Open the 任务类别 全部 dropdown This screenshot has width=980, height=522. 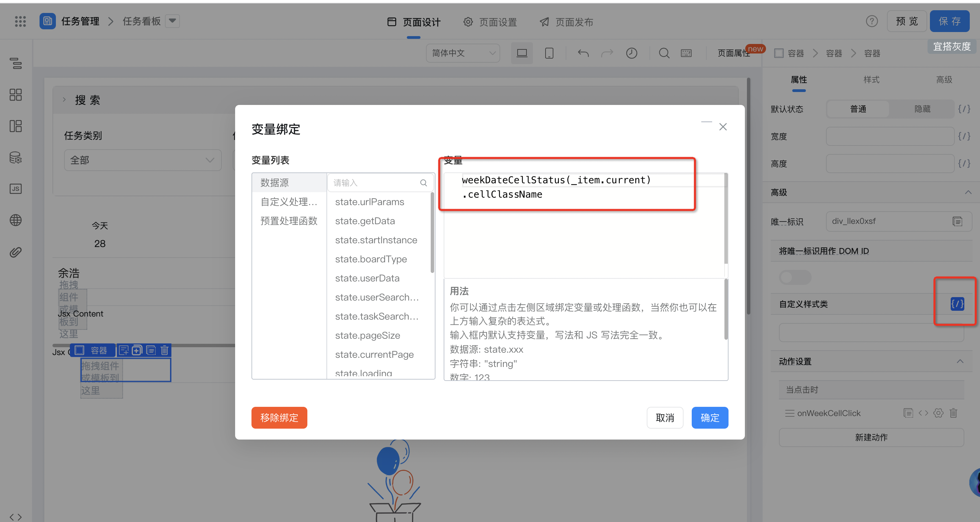(x=143, y=160)
